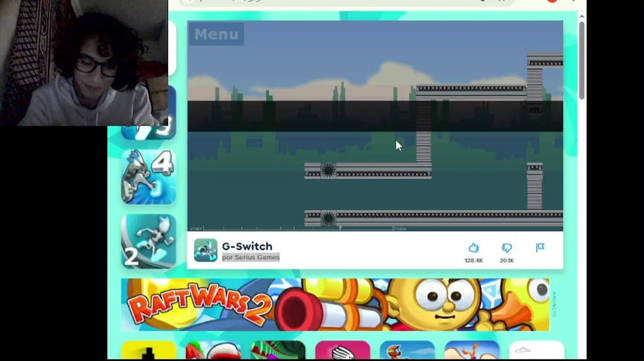
Task: Click the G-Switch game icon beside the title
Action: point(206,250)
